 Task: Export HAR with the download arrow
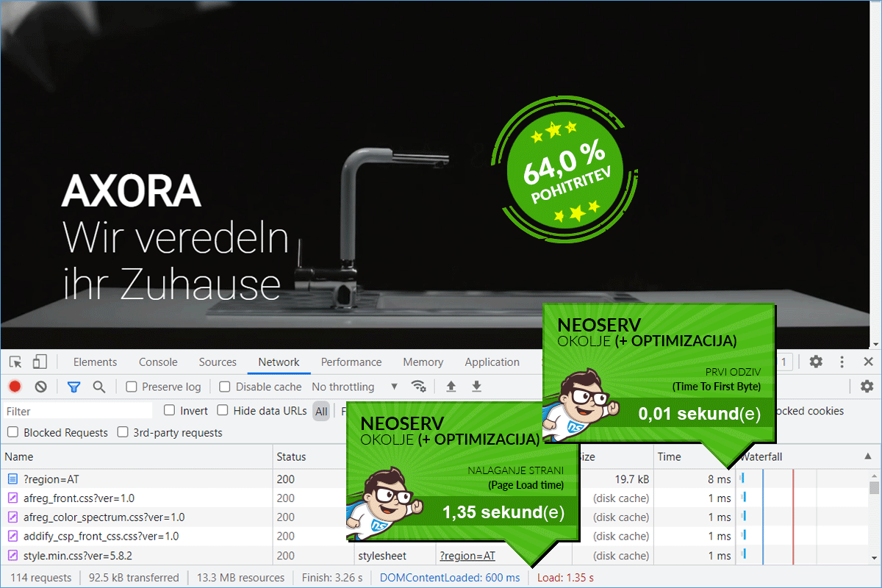(x=476, y=387)
